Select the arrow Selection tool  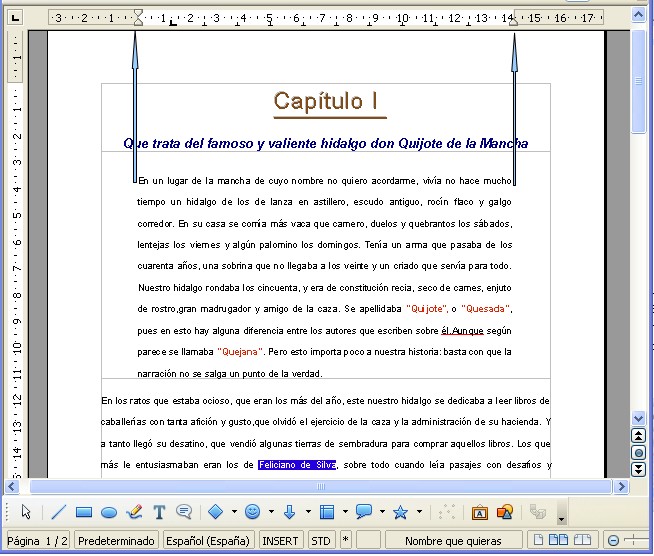[x=26, y=511]
